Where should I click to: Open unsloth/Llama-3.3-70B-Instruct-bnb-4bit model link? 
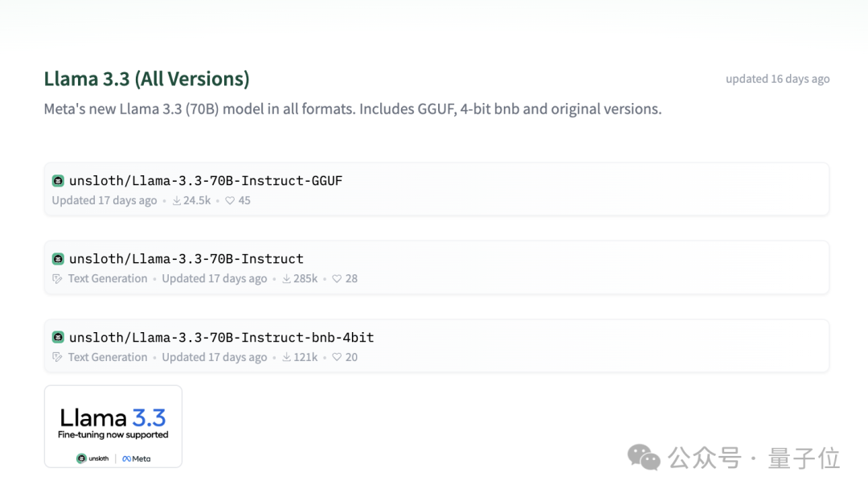[x=222, y=337]
